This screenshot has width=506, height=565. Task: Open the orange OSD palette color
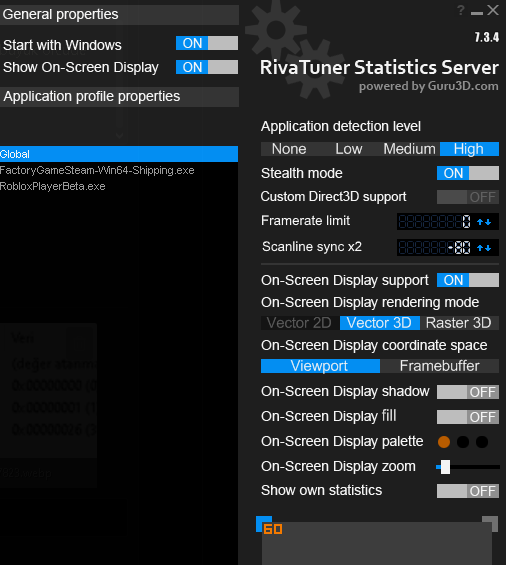click(x=444, y=442)
